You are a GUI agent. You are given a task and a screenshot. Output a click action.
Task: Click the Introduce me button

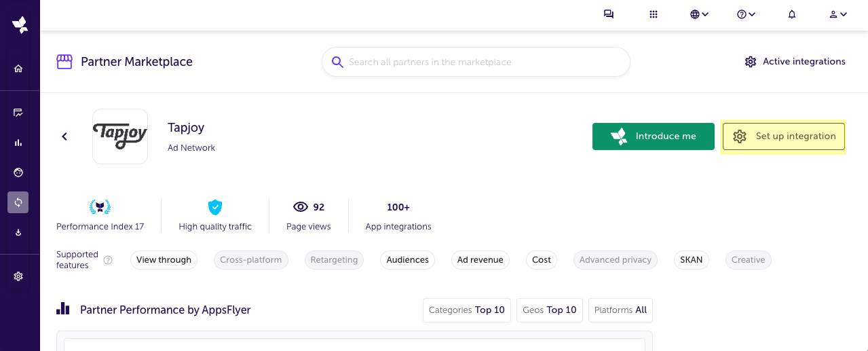654,136
